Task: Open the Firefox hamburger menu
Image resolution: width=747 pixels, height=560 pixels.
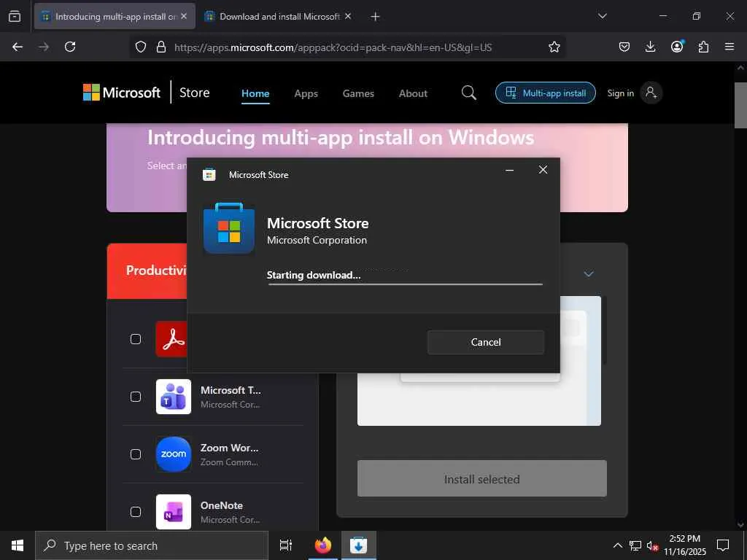Action: pyautogui.click(x=729, y=47)
